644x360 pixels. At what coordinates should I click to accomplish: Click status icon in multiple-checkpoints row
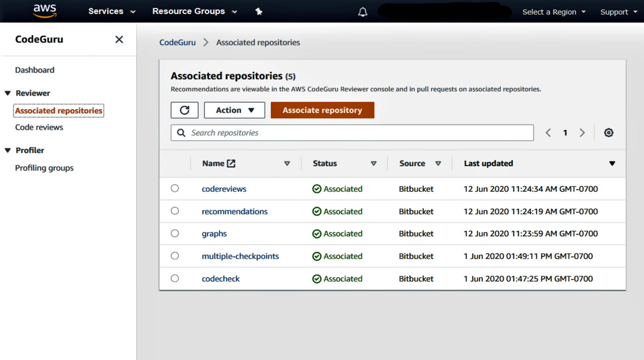316,256
